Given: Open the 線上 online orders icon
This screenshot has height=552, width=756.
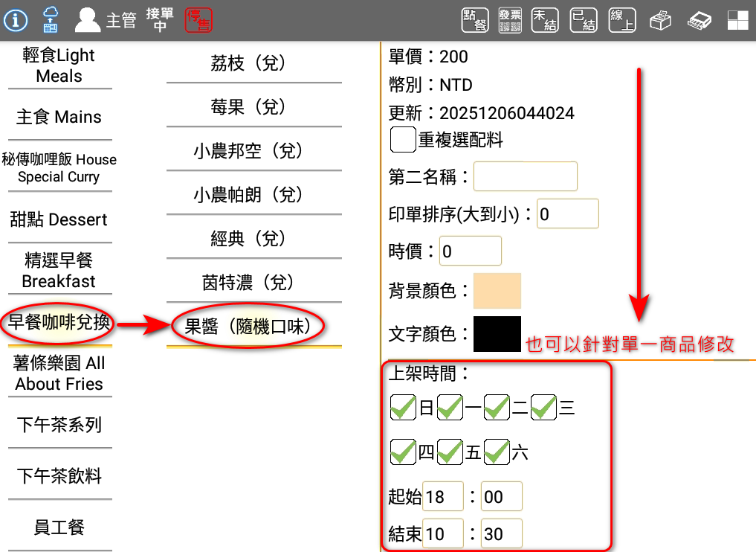Looking at the screenshot, I should click(x=621, y=20).
